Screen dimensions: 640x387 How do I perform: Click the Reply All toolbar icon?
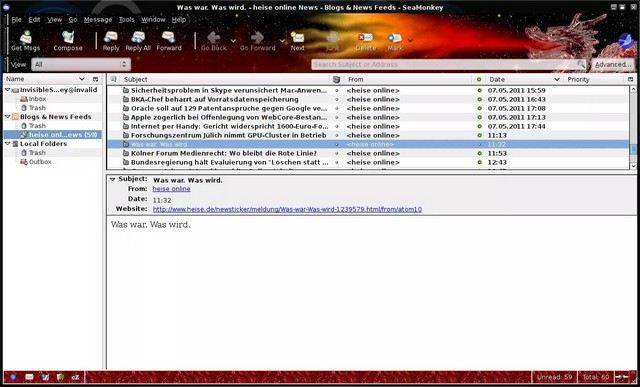pyautogui.click(x=138, y=38)
